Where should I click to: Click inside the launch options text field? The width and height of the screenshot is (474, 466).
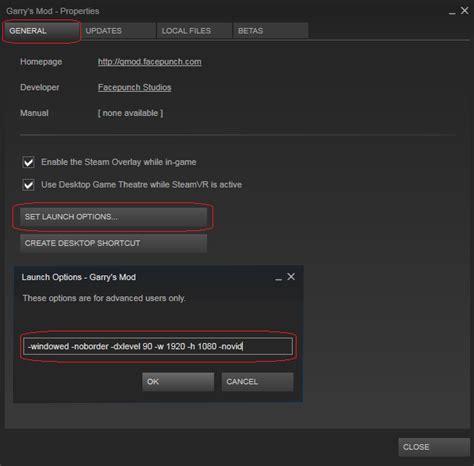(158, 346)
